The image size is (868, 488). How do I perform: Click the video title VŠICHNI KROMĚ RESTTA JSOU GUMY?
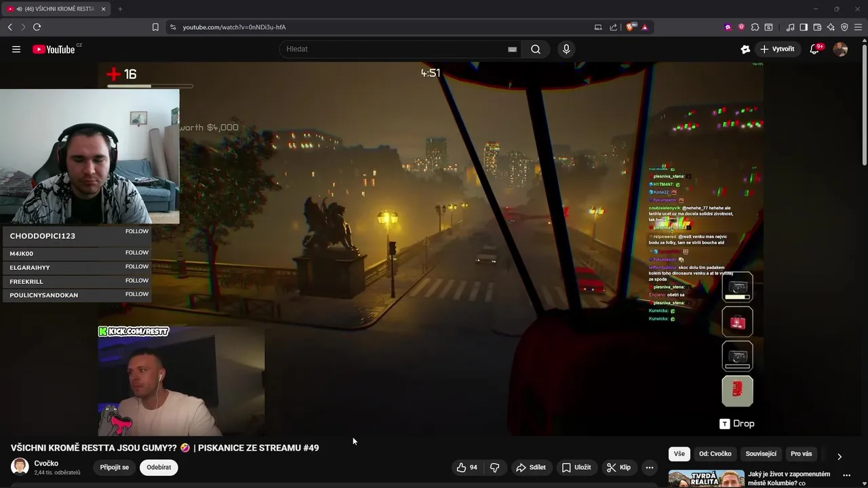click(x=165, y=447)
